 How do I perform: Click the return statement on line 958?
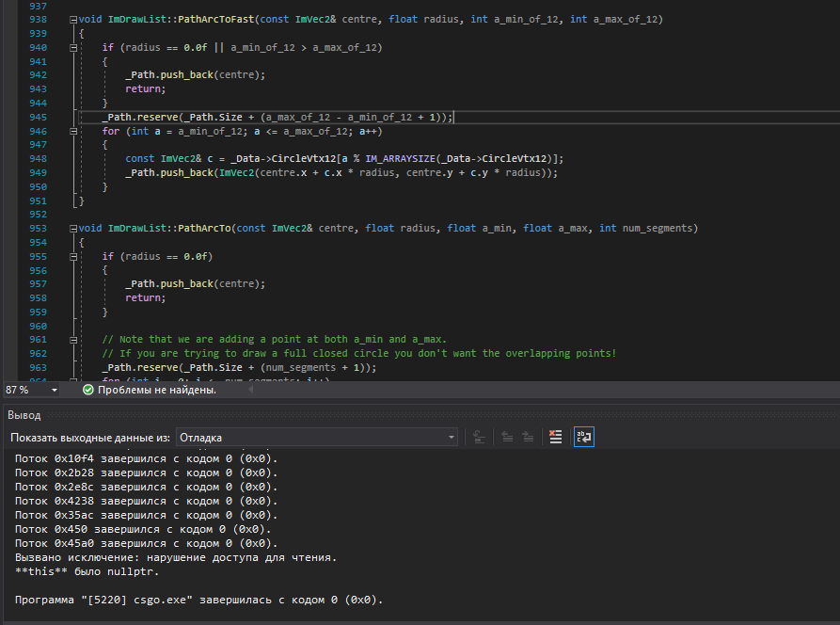tap(146, 298)
